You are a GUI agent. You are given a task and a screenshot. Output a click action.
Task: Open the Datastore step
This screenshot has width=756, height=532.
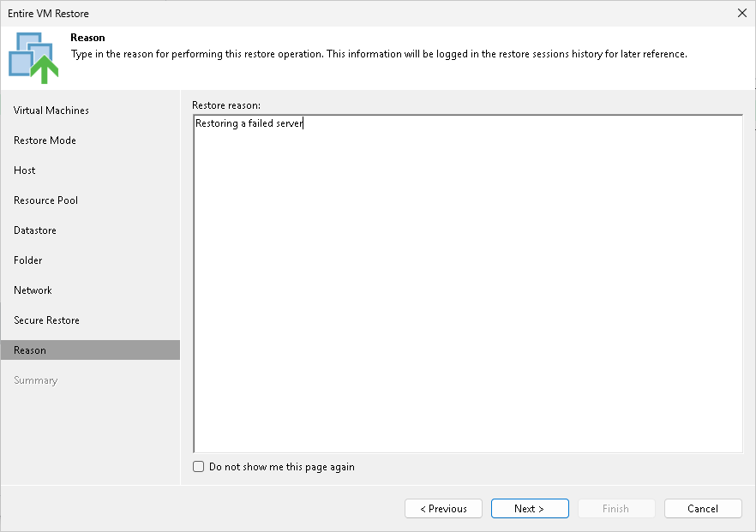35,230
